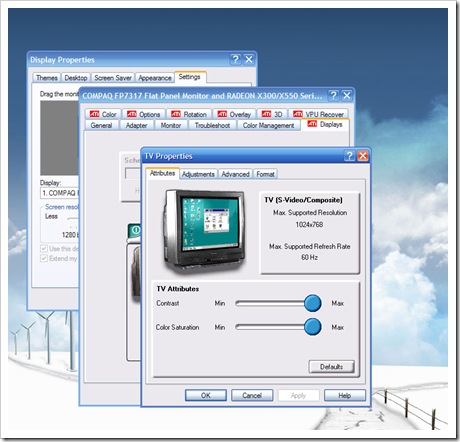Open Help in TV Properties
The width and height of the screenshot is (460, 442).
tap(345, 395)
